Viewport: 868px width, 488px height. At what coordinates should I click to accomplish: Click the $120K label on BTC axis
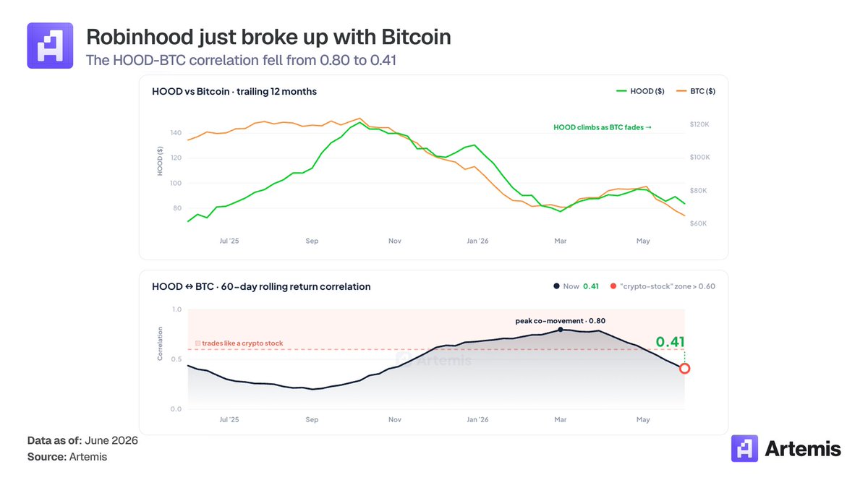tap(701, 124)
